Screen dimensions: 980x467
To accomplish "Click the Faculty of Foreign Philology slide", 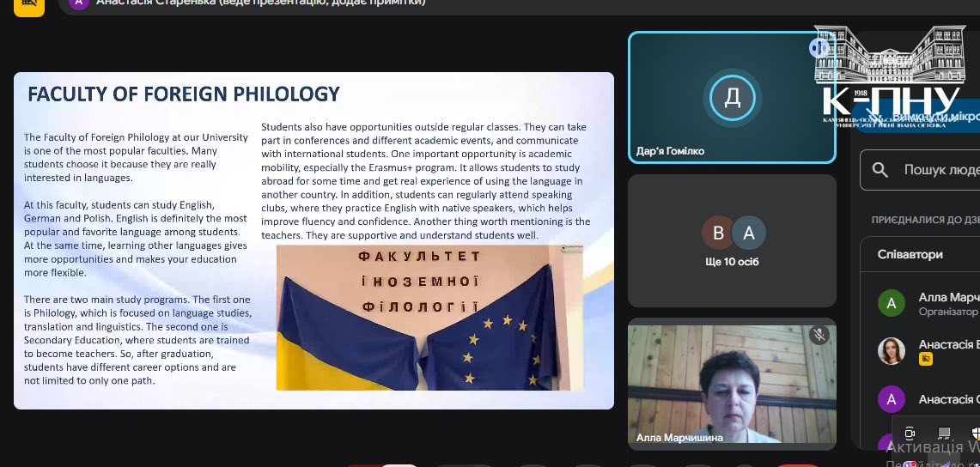I will (x=313, y=240).
